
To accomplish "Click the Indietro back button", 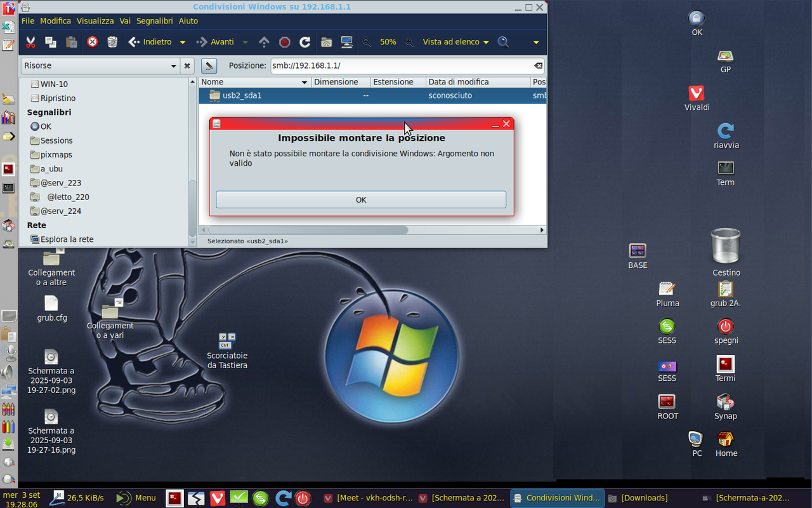I will click(150, 42).
